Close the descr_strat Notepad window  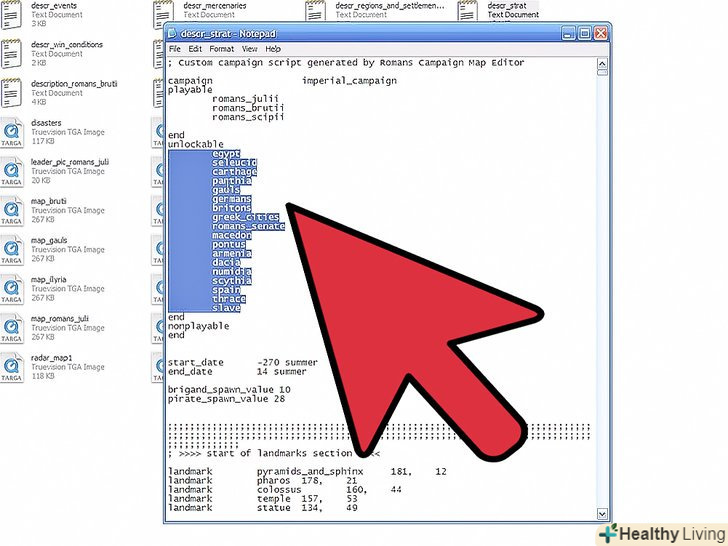601,33
